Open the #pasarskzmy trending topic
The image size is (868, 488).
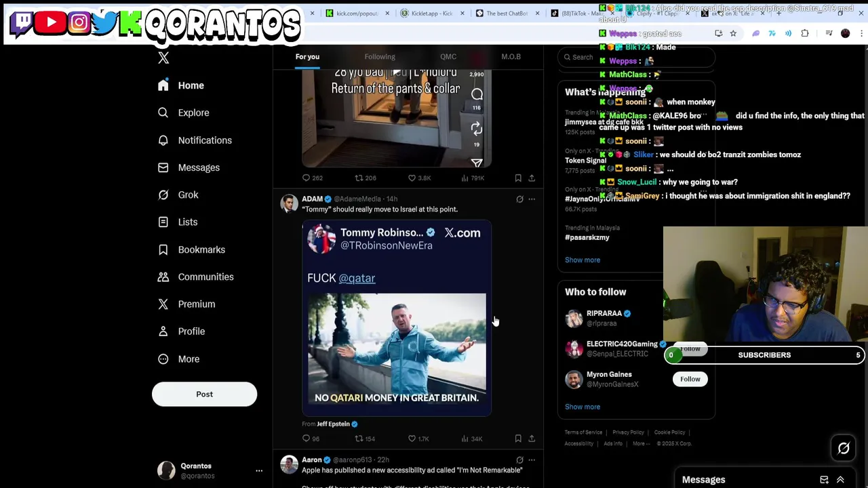(x=587, y=238)
